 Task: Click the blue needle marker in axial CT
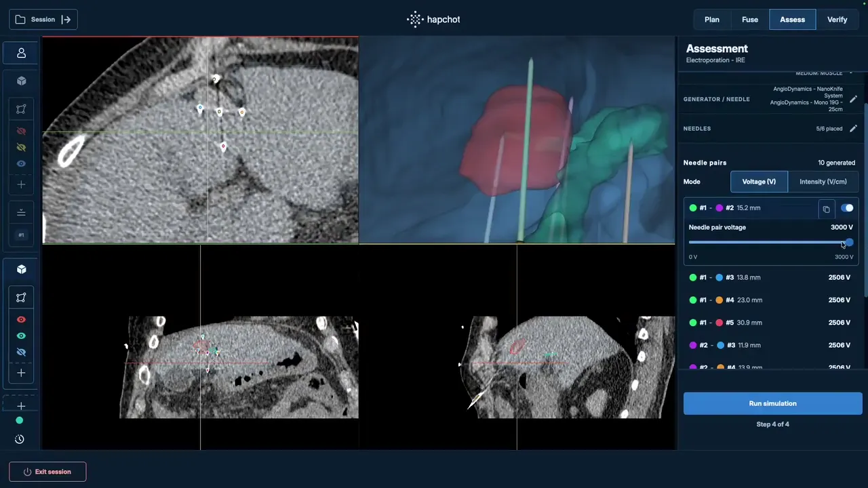pyautogui.click(x=200, y=108)
